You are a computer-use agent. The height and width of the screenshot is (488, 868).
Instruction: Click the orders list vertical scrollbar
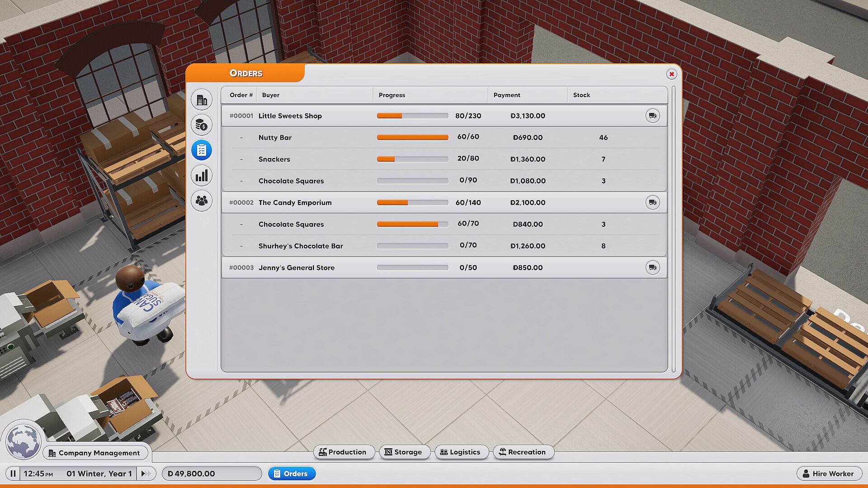(674, 228)
